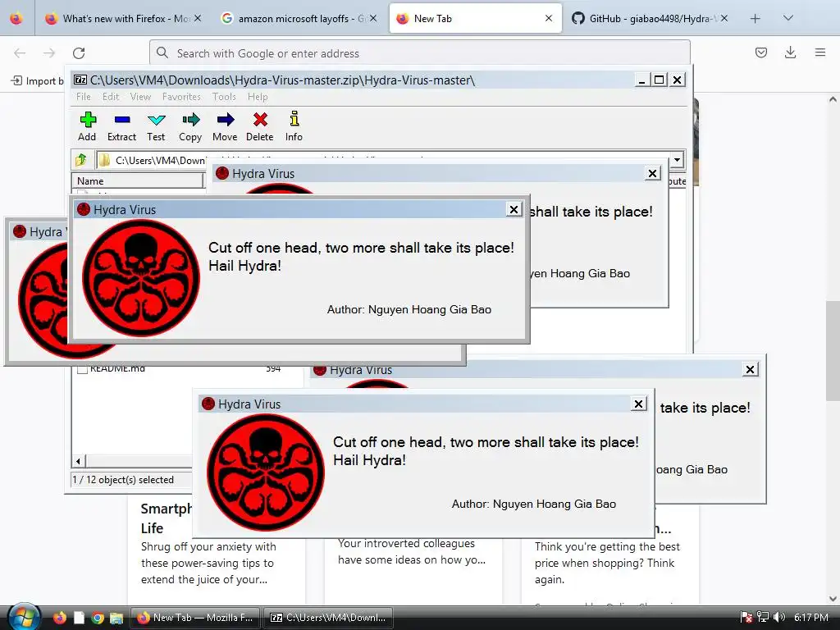The width and height of the screenshot is (840, 630).
Task: Close the Hydra Virus dialog overlapping the Name column
Action: (x=514, y=209)
